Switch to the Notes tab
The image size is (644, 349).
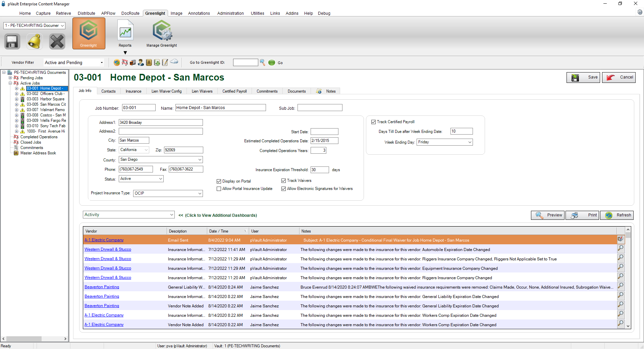pyautogui.click(x=326, y=91)
